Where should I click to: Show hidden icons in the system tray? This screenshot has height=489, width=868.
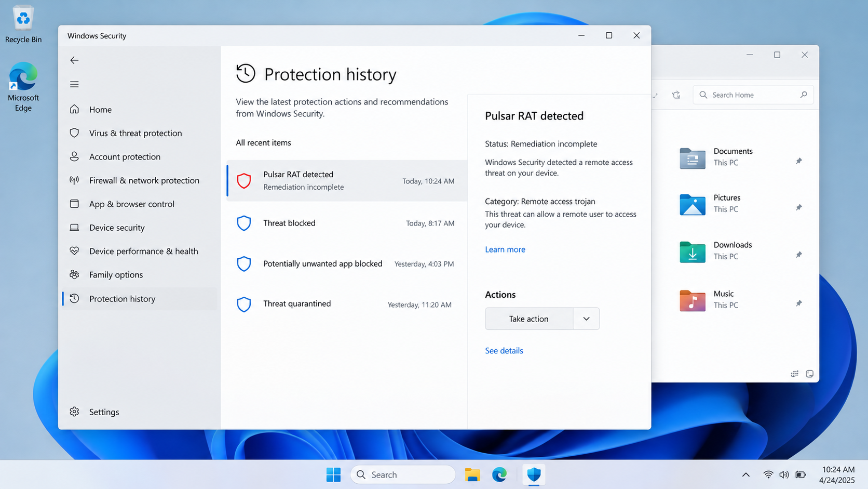[745, 474]
